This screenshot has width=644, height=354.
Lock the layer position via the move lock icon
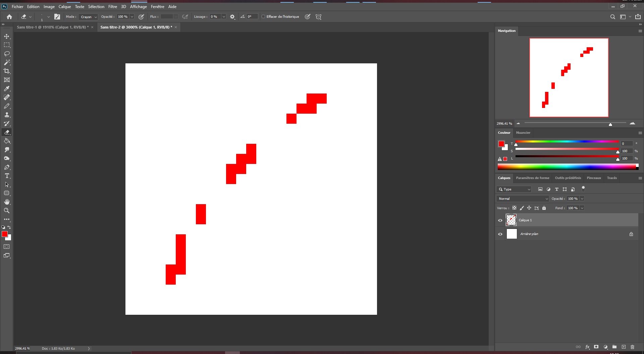point(529,208)
